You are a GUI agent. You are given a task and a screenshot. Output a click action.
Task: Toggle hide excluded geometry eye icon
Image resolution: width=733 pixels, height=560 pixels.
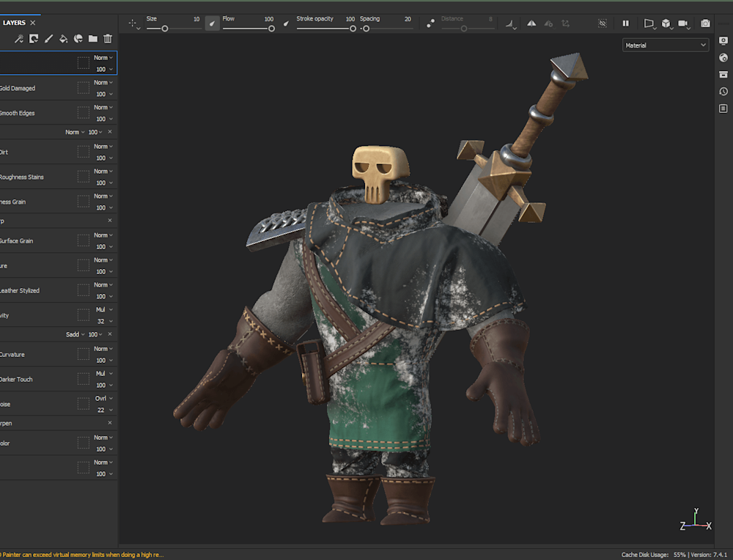click(603, 23)
